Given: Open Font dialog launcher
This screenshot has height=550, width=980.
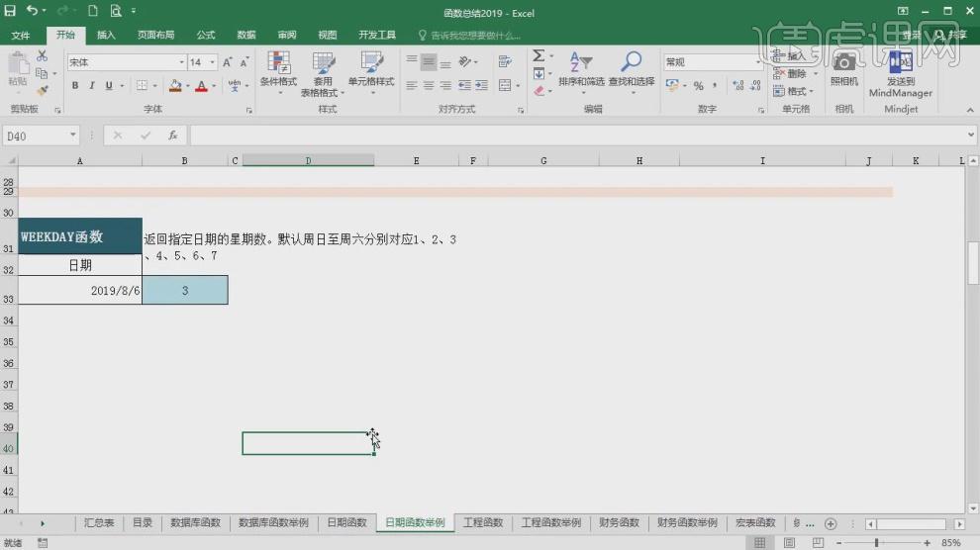Looking at the screenshot, I should point(248,111).
